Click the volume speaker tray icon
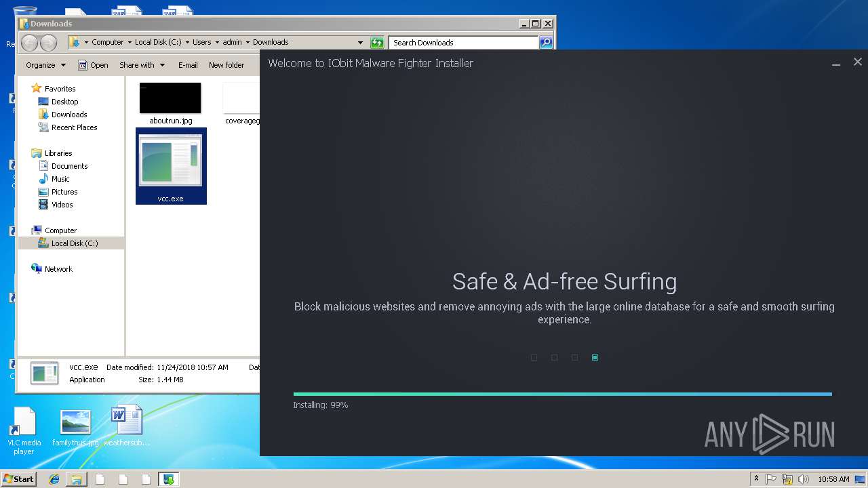Image resolution: width=868 pixels, height=488 pixels. pyautogui.click(x=803, y=479)
